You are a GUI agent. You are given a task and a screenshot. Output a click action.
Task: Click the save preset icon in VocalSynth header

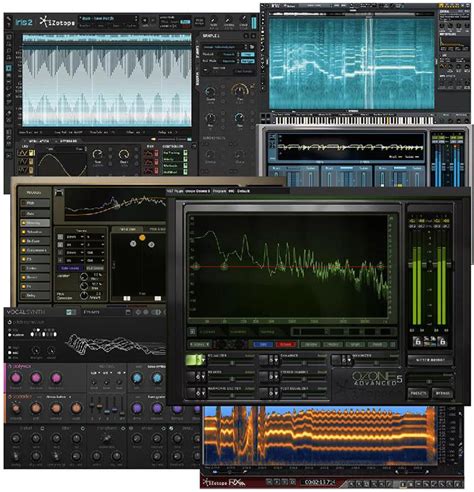tap(128, 312)
